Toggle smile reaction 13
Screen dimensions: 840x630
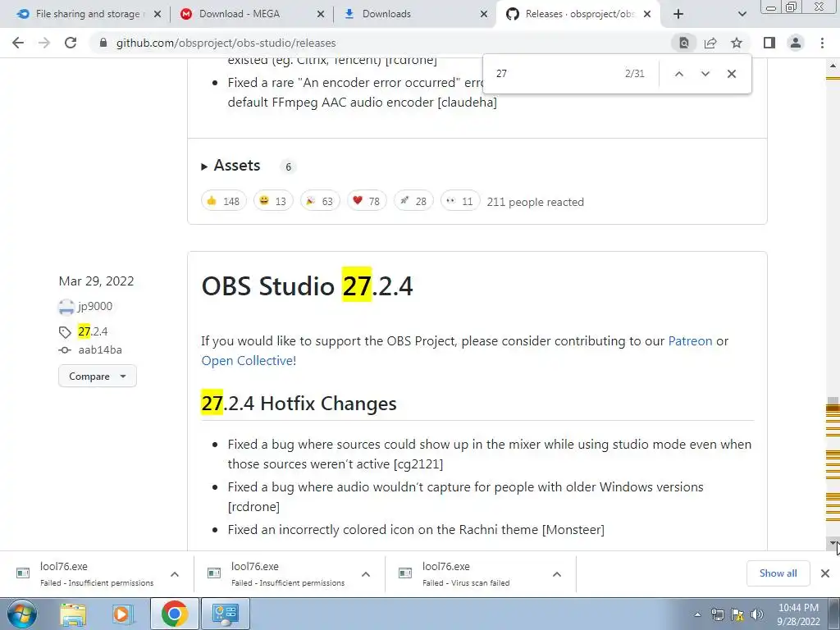click(x=273, y=201)
